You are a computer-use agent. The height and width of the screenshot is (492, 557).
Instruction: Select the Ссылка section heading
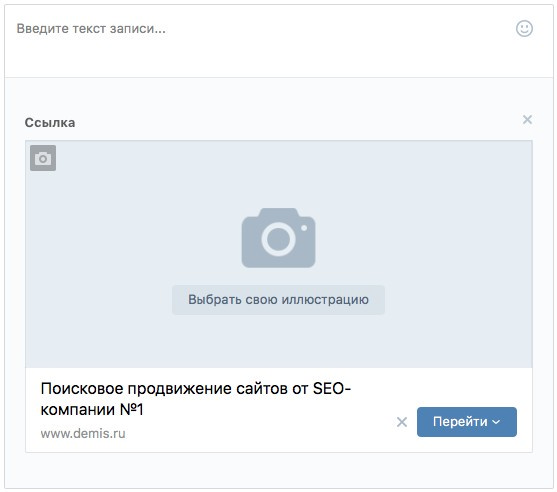[x=50, y=123]
